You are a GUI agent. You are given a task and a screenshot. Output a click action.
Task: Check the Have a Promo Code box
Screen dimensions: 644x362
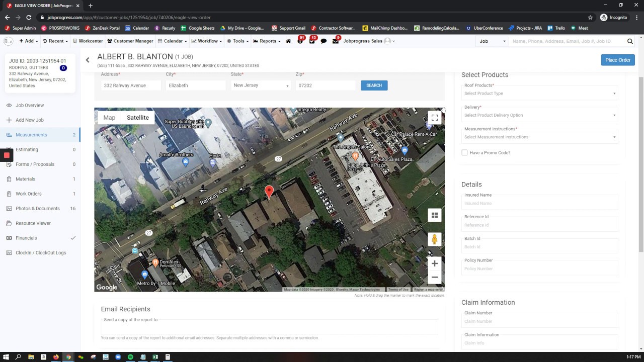tap(464, 152)
